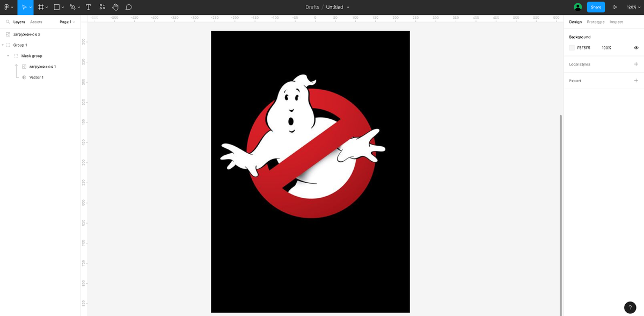This screenshot has height=316, width=644.
Task: Click the Background color swatch
Action: click(x=572, y=48)
